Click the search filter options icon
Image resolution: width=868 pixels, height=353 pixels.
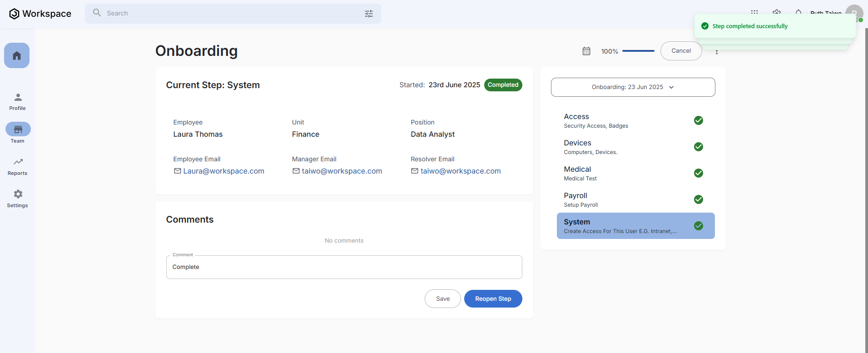369,14
